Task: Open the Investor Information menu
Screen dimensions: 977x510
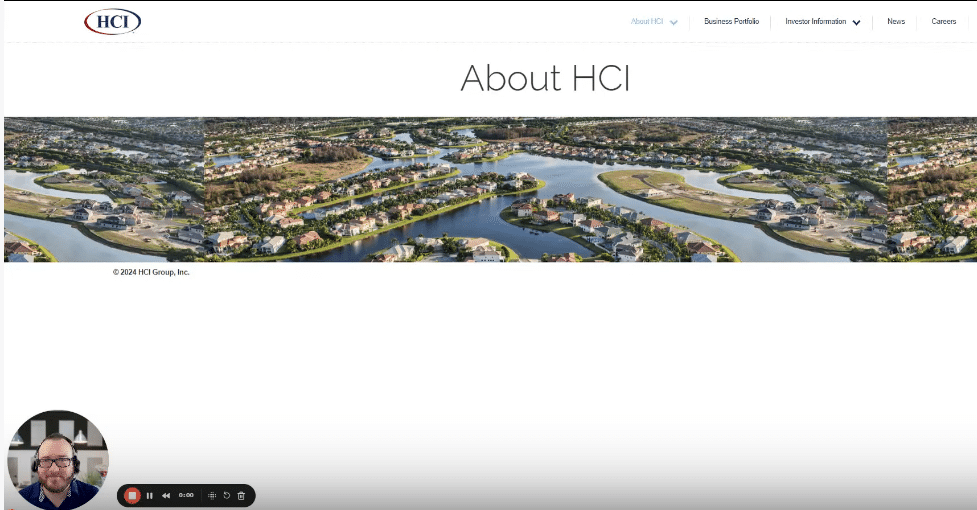Action: tap(816, 21)
